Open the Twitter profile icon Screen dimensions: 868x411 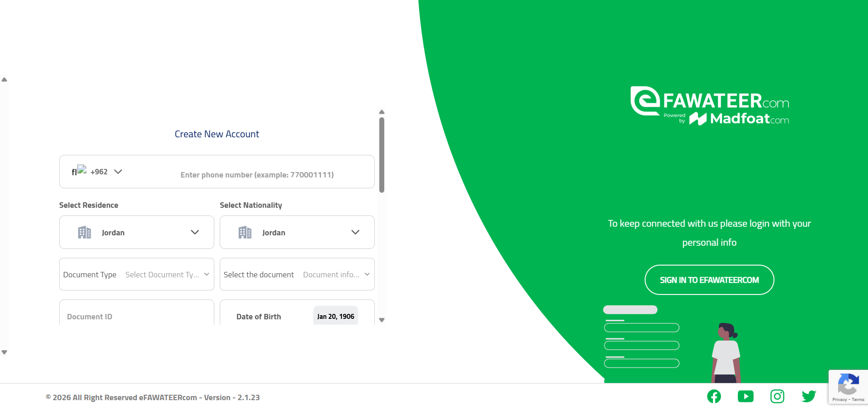tap(809, 397)
